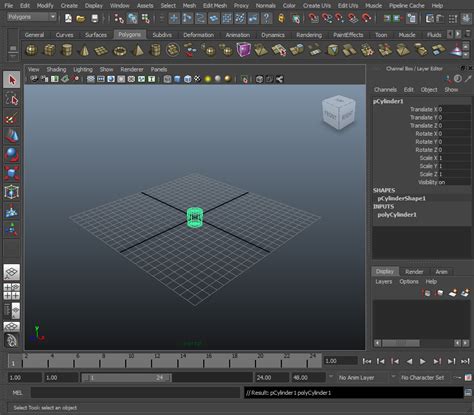
Task: Click the layer editor horizontal scrollbar
Action: (x=401, y=343)
